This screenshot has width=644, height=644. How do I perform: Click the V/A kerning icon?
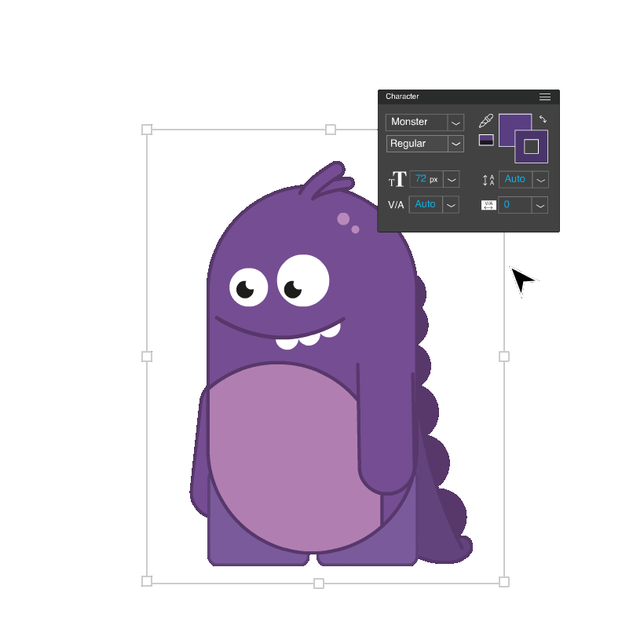[x=398, y=204]
